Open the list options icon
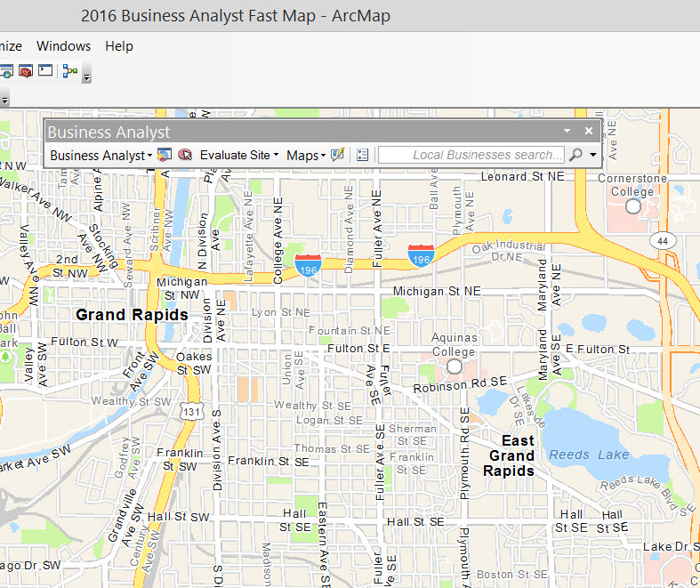The height and width of the screenshot is (588, 700). pos(363,155)
